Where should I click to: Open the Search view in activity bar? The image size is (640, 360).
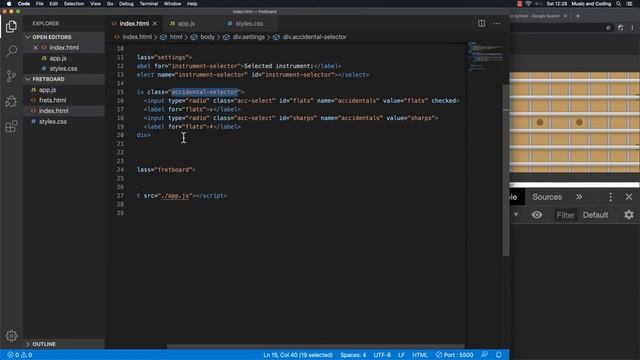pyautogui.click(x=11, y=51)
